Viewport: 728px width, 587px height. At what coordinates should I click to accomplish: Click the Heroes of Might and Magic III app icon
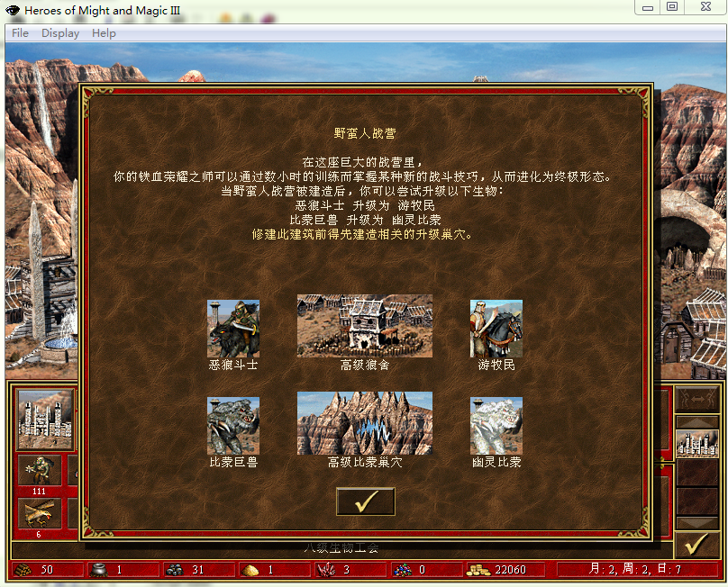(13, 10)
